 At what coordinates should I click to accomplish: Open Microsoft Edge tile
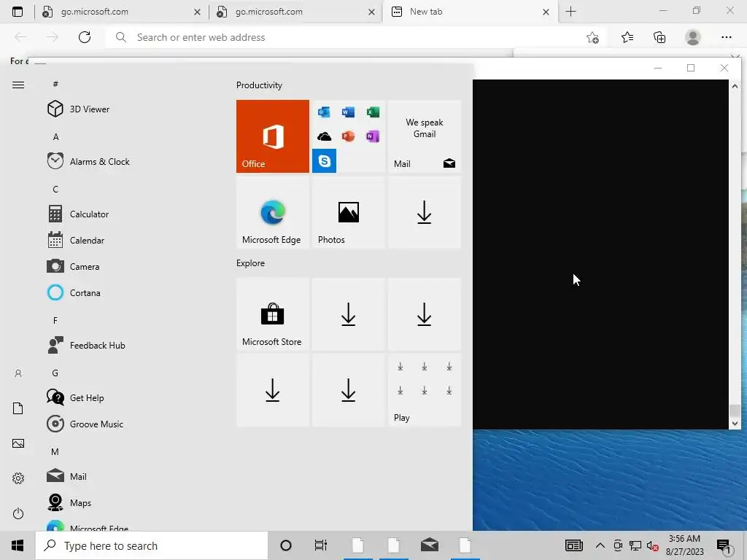(x=273, y=212)
